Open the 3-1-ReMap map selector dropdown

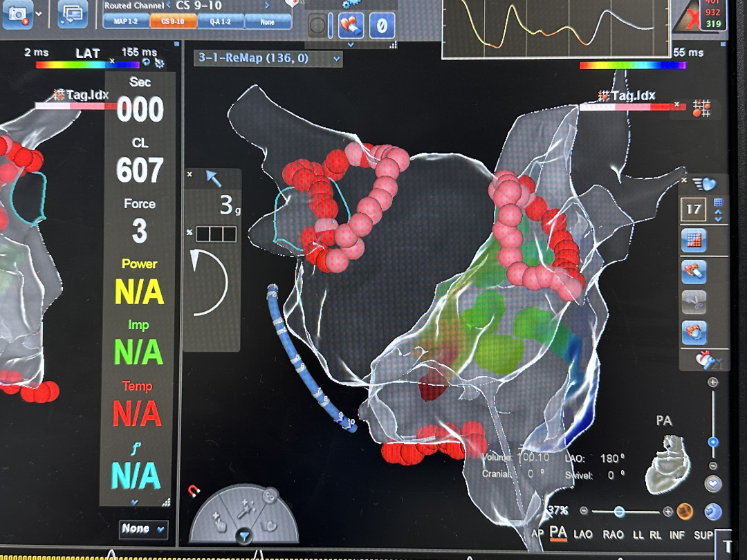268,59
